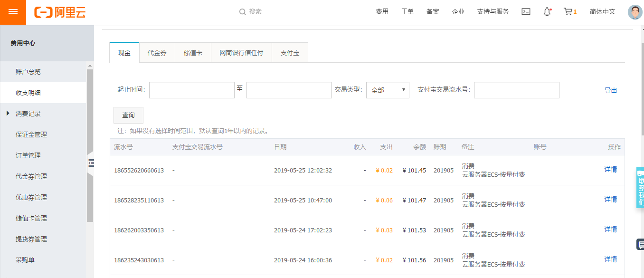This screenshot has height=278, width=644.
Task: Open 订单管理 in the sidebar
Action: [28, 155]
